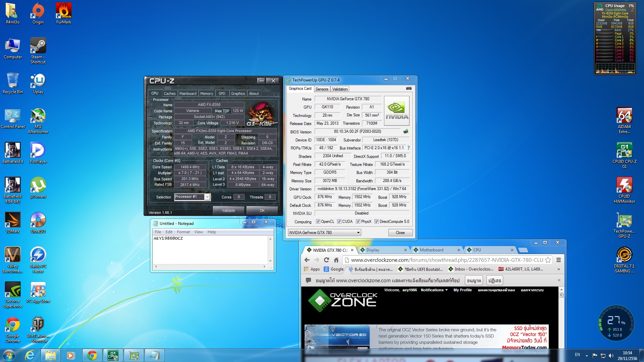Reload the page in Chrome
Viewport: 644px width, 362px height.
(326, 260)
